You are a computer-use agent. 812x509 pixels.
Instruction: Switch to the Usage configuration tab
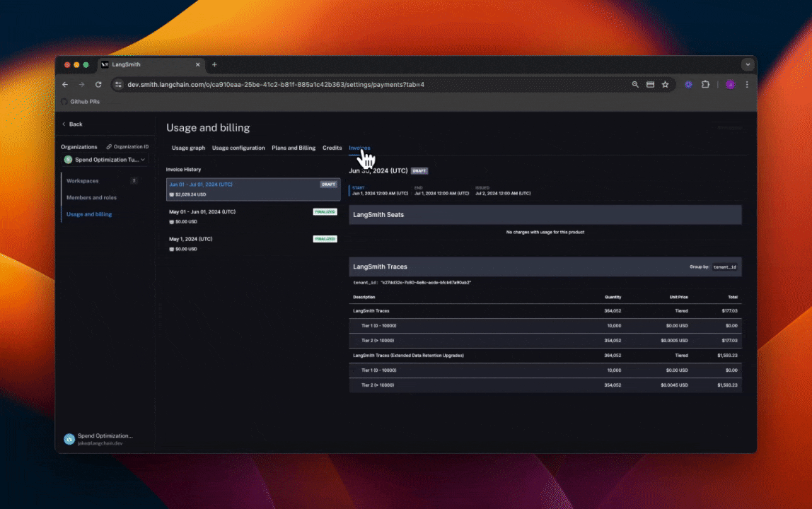(238, 148)
